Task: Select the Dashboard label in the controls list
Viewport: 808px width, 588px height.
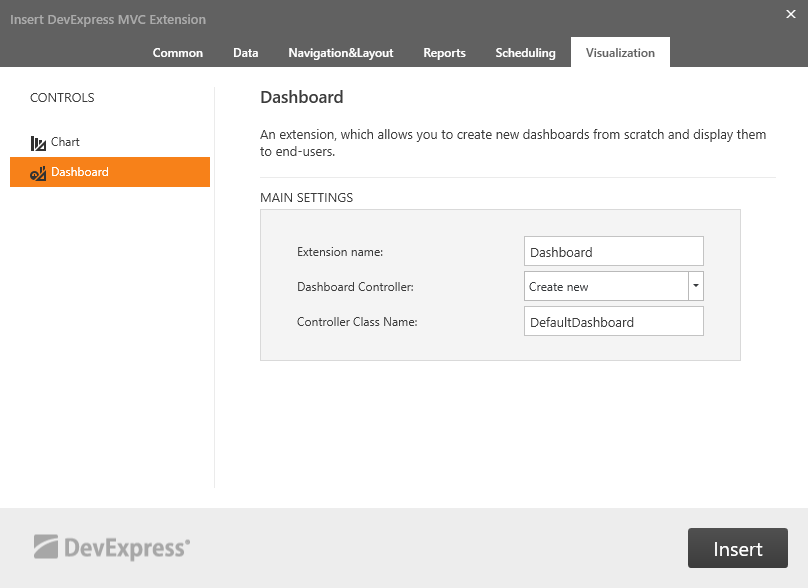Action: 80,172
